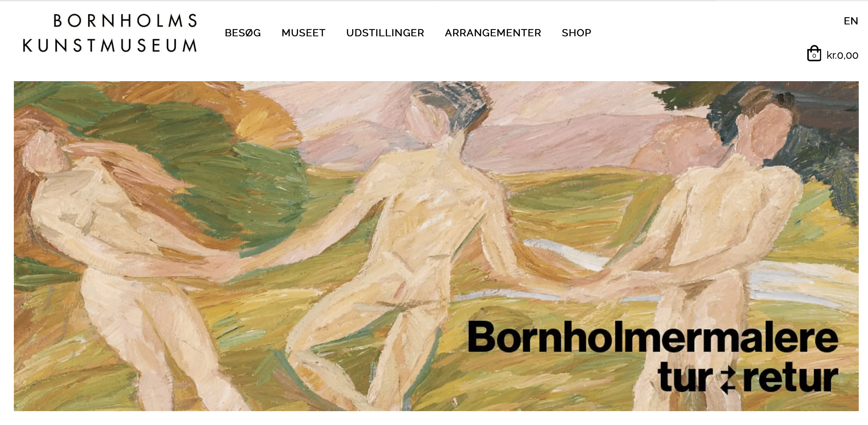The image size is (868, 425).
Task: Click the KUNSTMUSEUM word in the logo
Action: click(x=110, y=45)
